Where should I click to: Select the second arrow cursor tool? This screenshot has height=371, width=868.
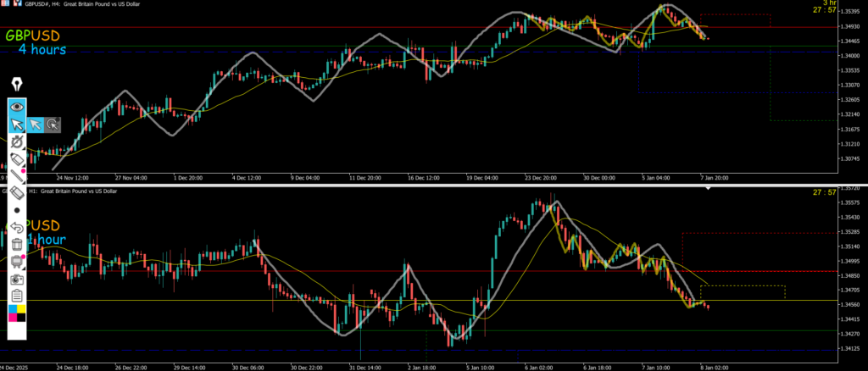click(35, 125)
